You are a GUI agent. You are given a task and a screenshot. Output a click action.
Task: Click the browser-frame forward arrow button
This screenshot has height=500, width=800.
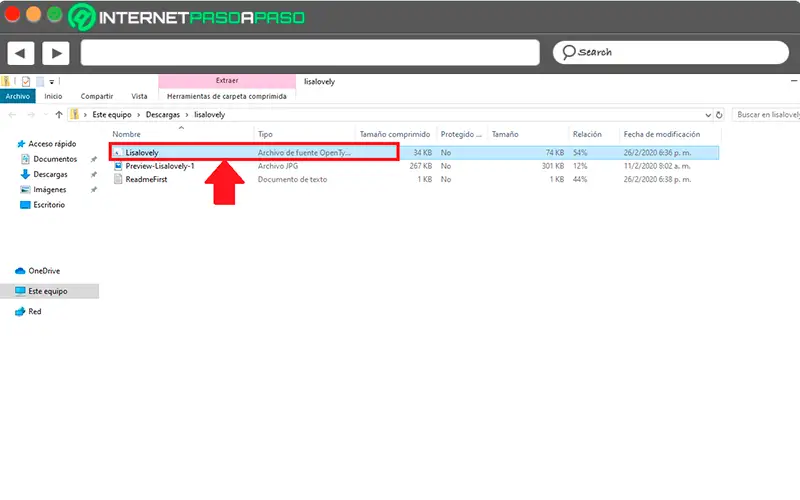click(x=56, y=53)
